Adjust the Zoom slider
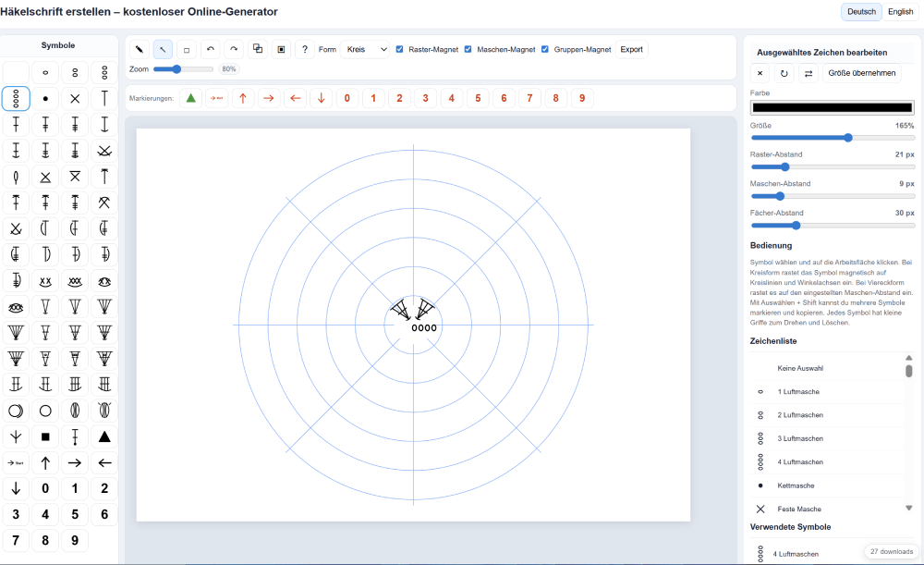This screenshot has width=924, height=565. tap(183, 69)
